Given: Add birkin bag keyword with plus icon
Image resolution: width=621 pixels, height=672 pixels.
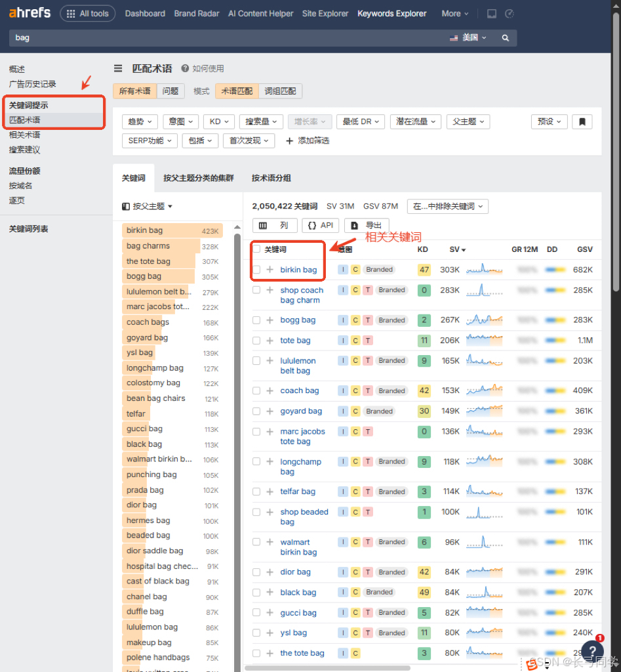Looking at the screenshot, I should coord(270,270).
